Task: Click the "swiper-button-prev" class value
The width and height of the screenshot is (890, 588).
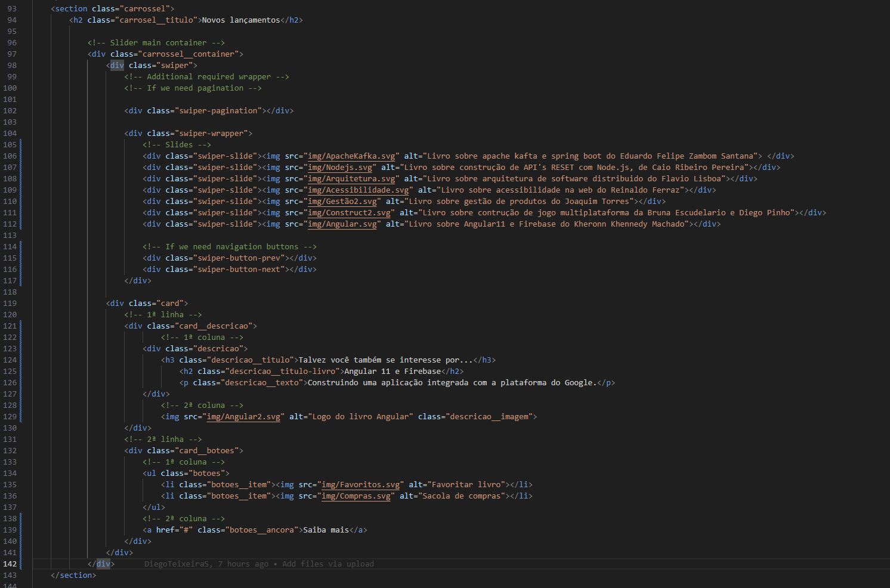Action: [239, 258]
